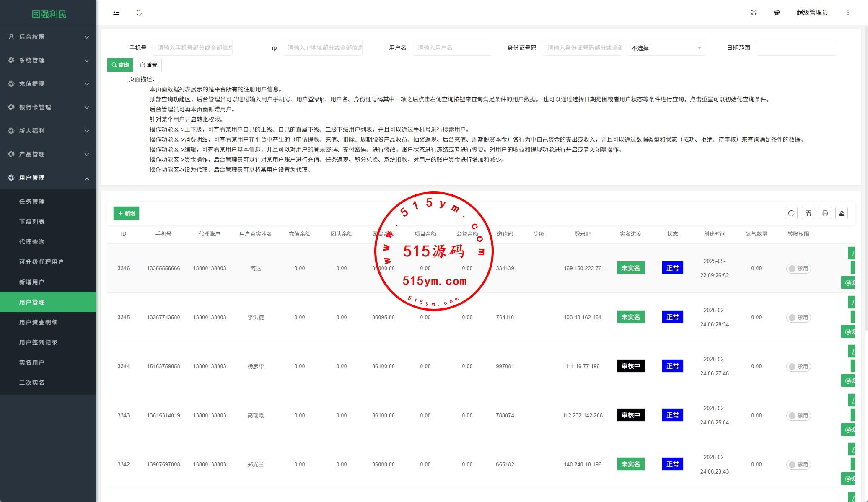Expand the 充值提现 sidebar menu
This screenshot has width=868, height=502.
(48, 84)
